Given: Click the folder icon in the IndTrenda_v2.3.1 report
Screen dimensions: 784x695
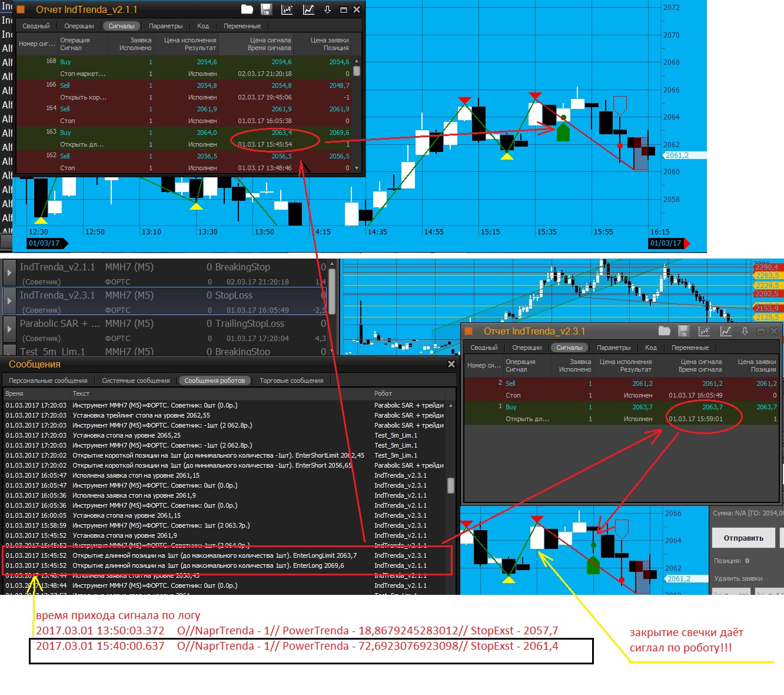Looking at the screenshot, I should pyautogui.click(x=665, y=331).
